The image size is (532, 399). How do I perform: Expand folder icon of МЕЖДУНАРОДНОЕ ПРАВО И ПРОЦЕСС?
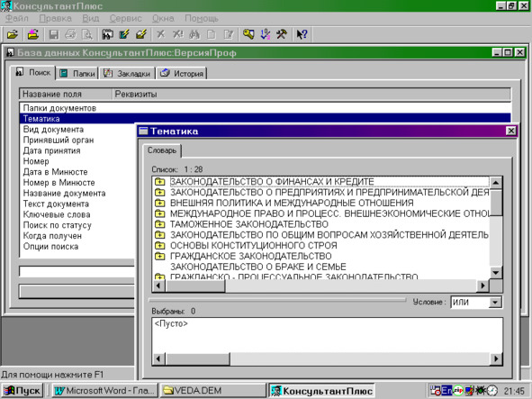tap(159, 213)
